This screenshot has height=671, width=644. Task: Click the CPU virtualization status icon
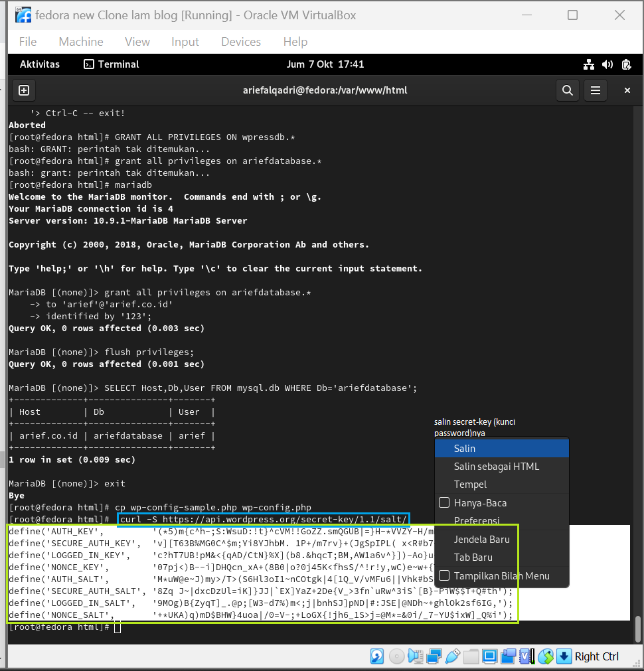point(526,656)
